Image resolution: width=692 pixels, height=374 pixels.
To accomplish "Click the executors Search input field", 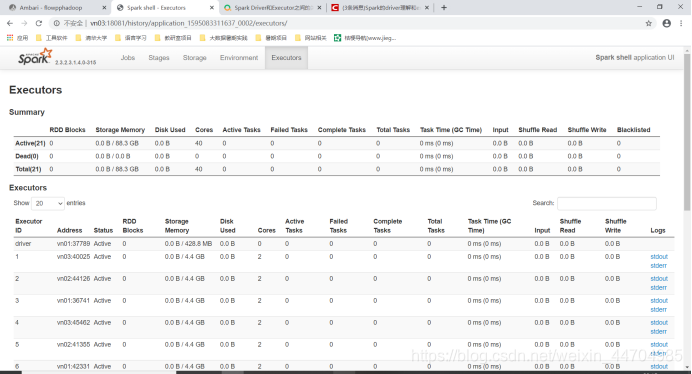I will 607,203.
